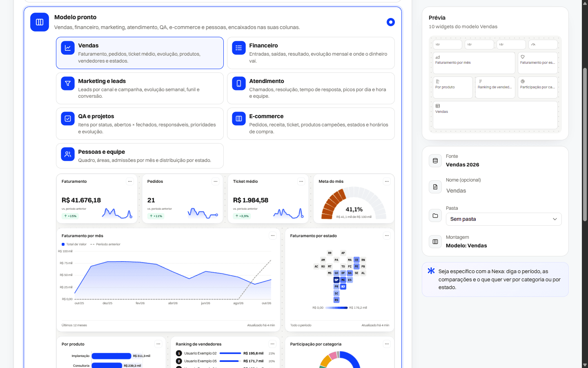The width and height of the screenshot is (588, 368).
Task: Click the SP state tile on map
Action: pos(336,280)
